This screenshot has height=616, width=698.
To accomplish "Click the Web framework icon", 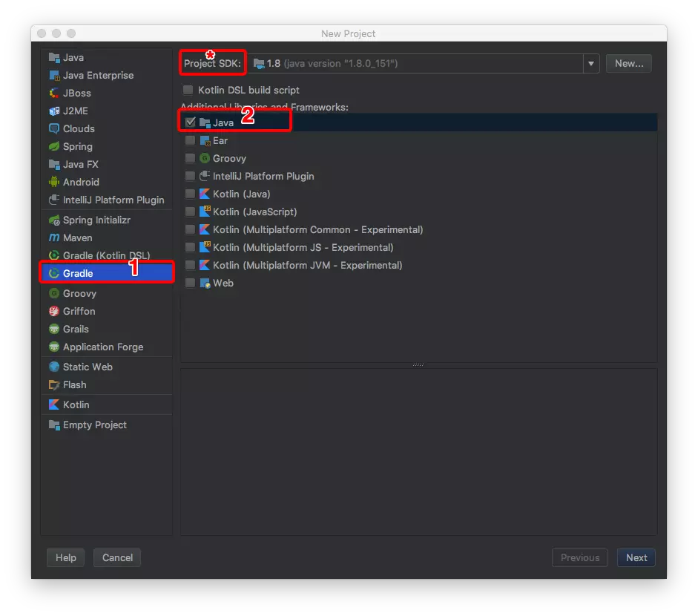I will click(x=205, y=284).
